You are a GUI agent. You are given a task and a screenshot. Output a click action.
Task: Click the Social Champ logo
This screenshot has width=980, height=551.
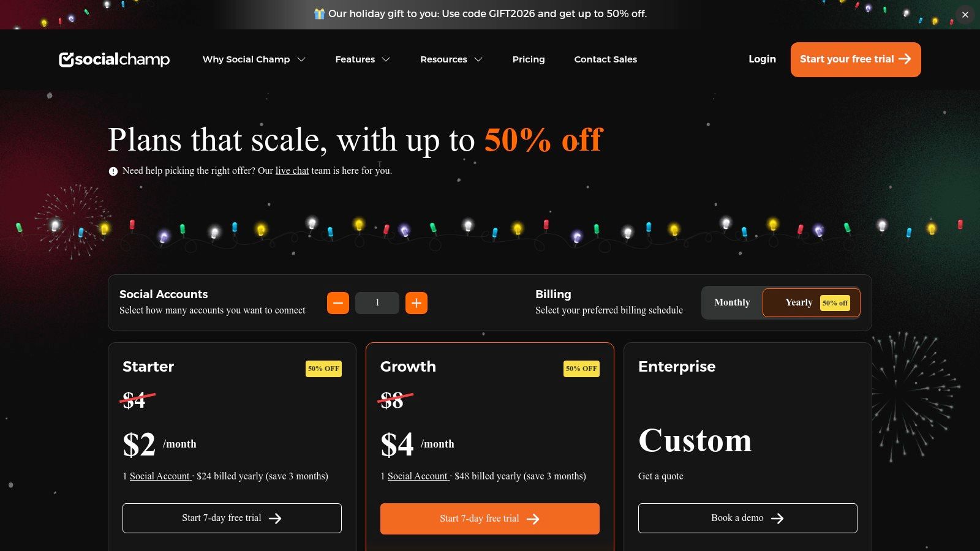click(x=114, y=59)
